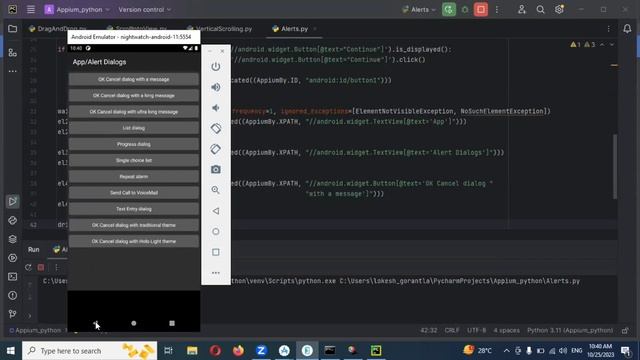
Task: Open the Layers icon in left sidebar
Action: click(x=13, y=239)
